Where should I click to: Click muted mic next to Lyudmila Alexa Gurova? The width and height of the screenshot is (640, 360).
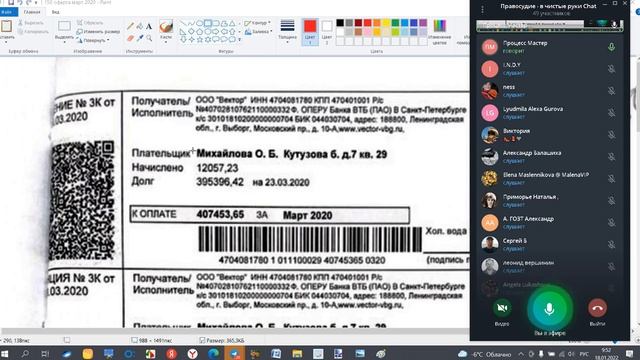[611, 113]
